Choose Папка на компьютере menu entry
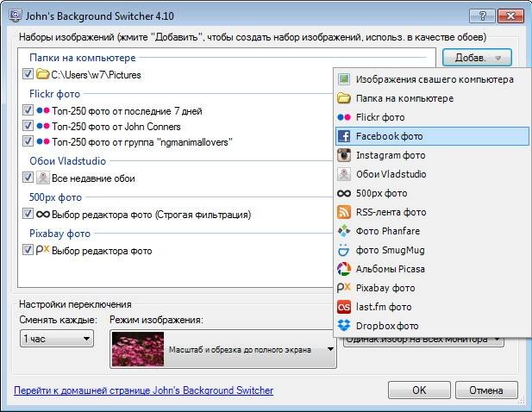Image resolution: width=532 pixels, height=412 pixels. tap(432, 98)
